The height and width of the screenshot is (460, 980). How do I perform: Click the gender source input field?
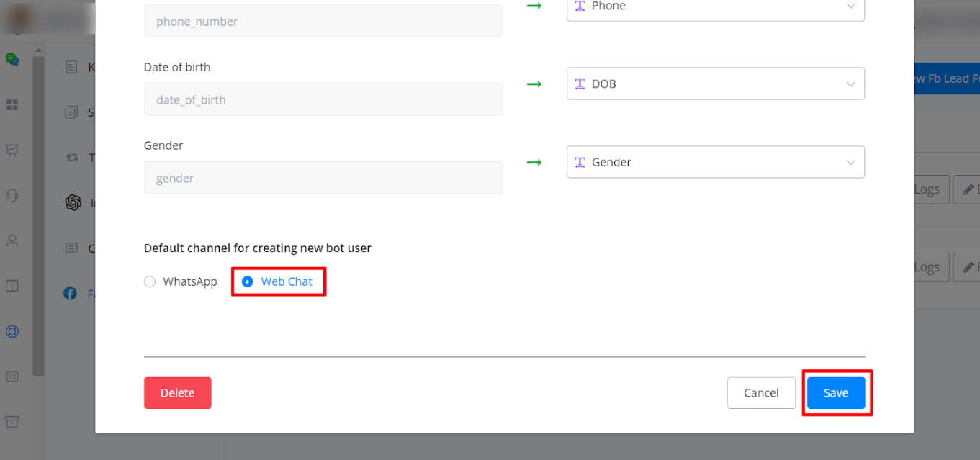point(323,178)
